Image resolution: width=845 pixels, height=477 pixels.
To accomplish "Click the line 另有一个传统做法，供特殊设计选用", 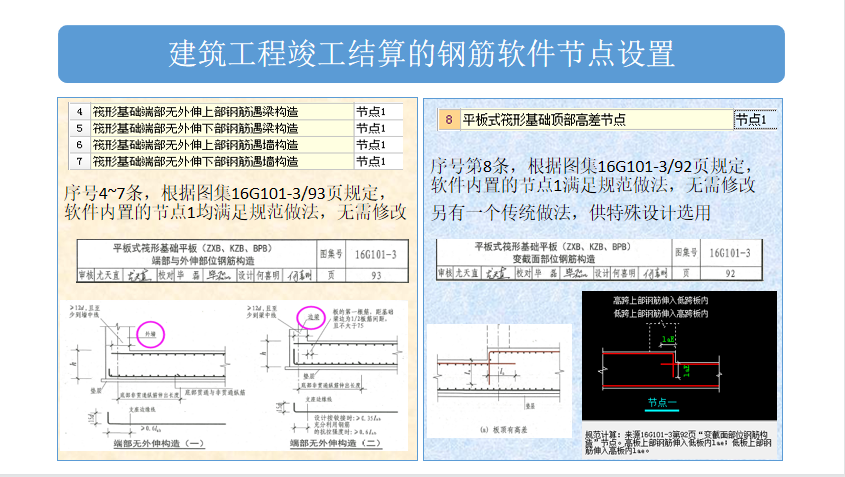I will point(571,213).
